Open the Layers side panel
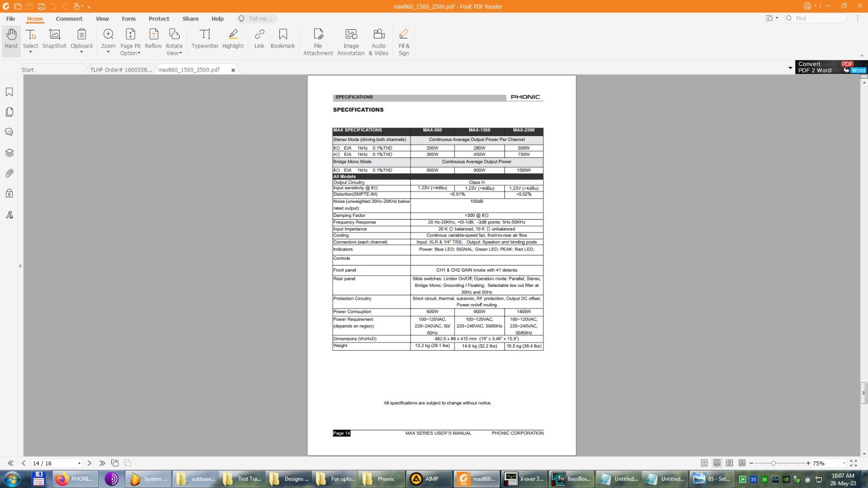The height and width of the screenshot is (488, 868). [9, 152]
